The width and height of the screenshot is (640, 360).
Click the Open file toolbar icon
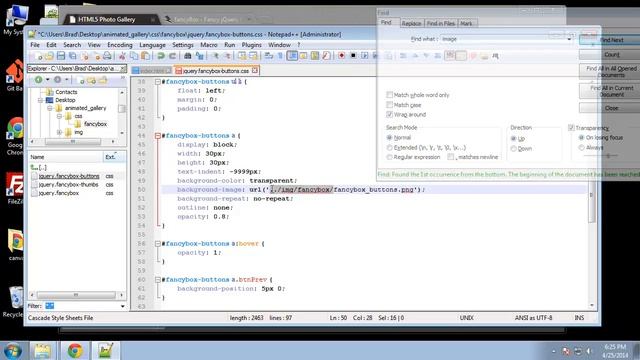pyautogui.click(x=49, y=56)
